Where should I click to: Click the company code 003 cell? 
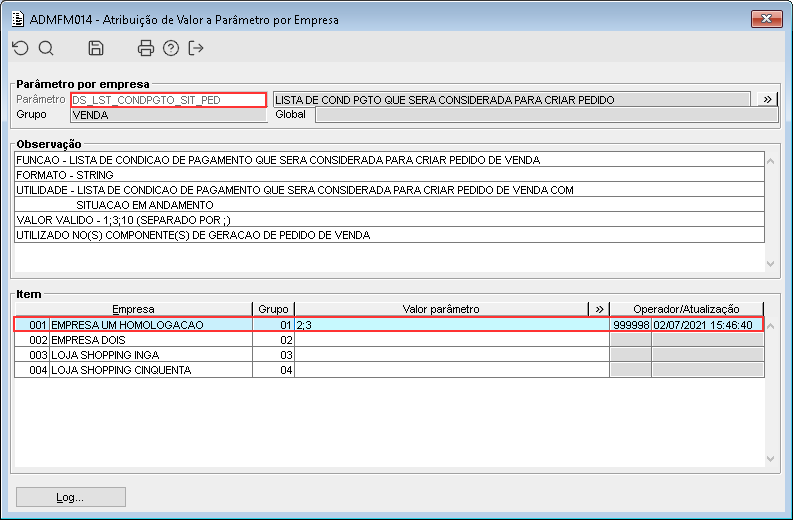point(32,355)
